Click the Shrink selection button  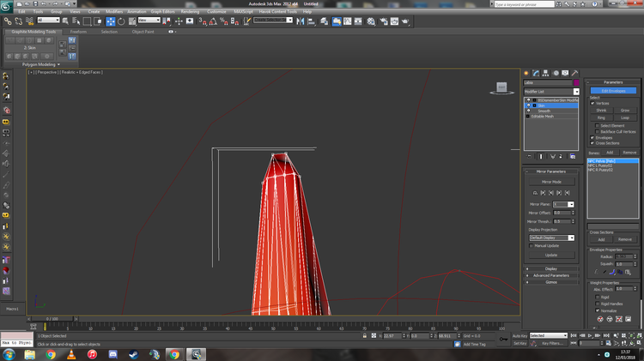(x=601, y=111)
